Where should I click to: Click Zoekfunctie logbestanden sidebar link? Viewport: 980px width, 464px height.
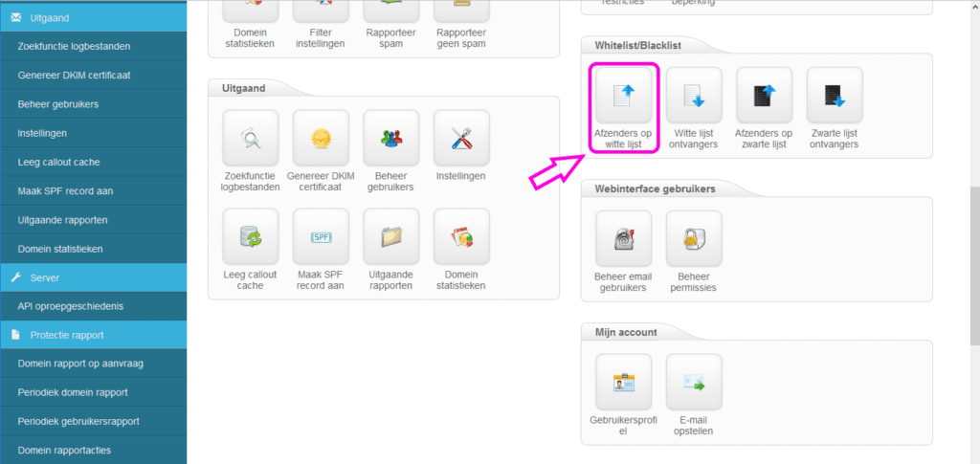74,46
